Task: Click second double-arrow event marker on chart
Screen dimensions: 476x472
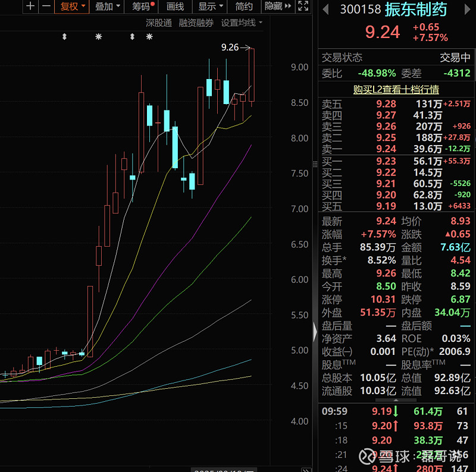Action: (132, 37)
